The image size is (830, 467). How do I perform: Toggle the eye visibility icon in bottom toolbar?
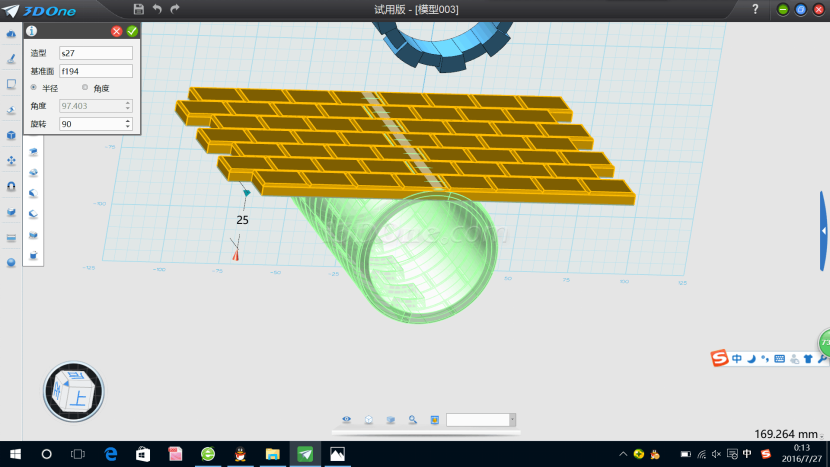[347, 420]
